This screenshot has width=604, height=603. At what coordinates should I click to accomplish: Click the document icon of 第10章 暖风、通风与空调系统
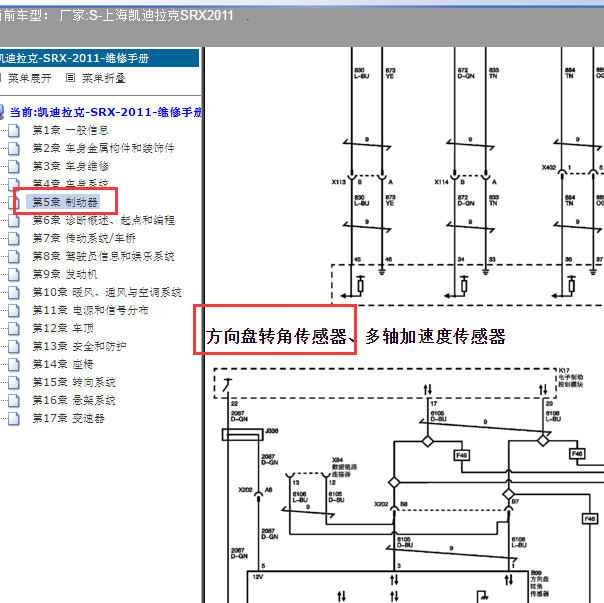(14, 292)
